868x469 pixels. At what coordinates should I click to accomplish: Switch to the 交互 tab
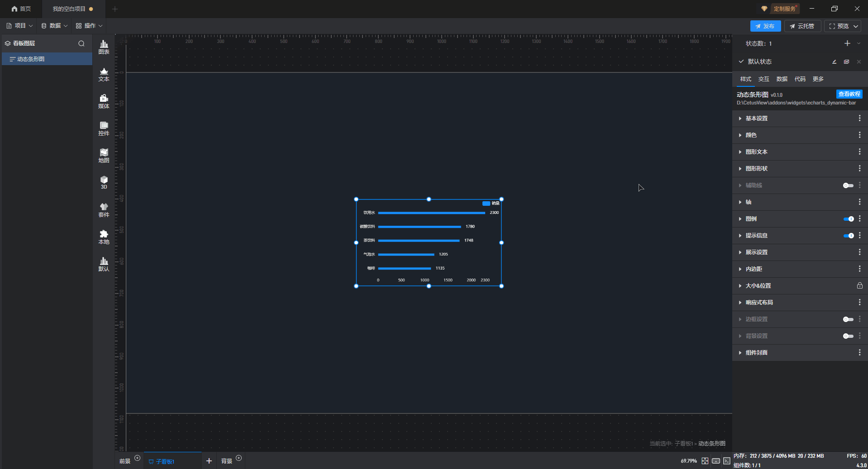(763, 79)
